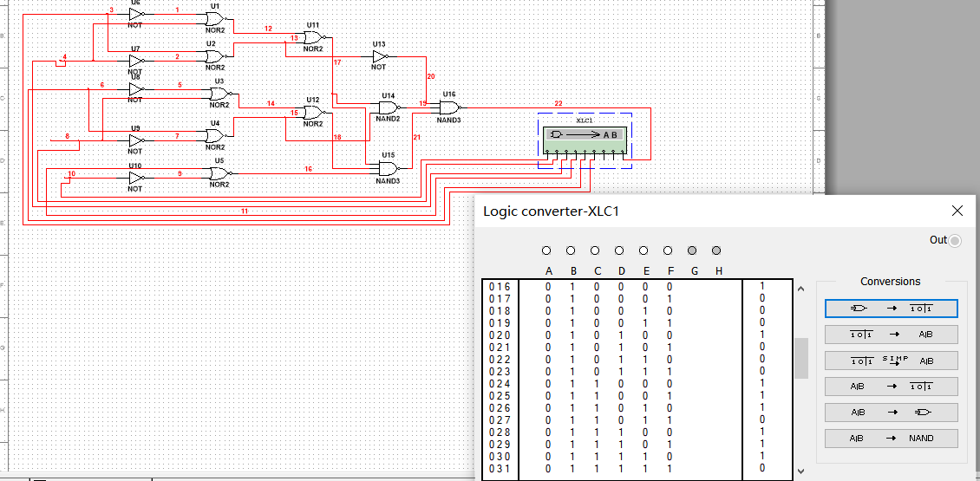
Task: Convert Boolean expression to gate circuit
Action: pyautogui.click(x=891, y=413)
